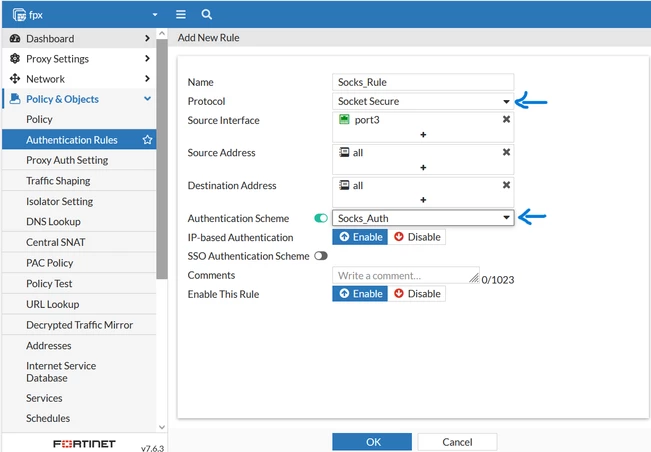Click the Policy & Objects icon

[x=15, y=99]
